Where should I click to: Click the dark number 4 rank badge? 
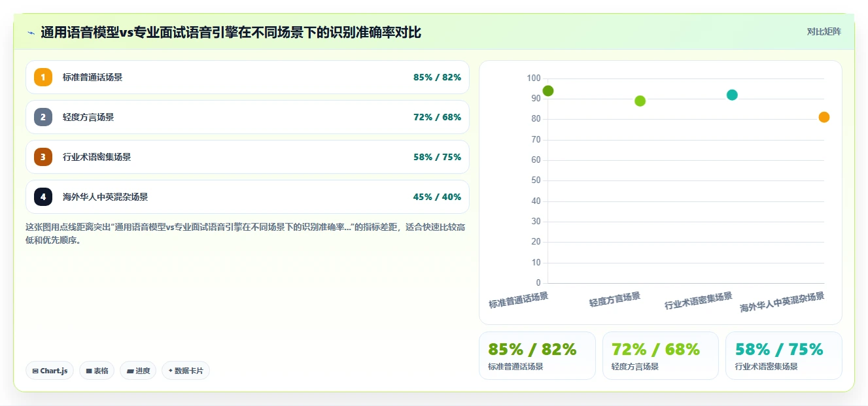43,197
